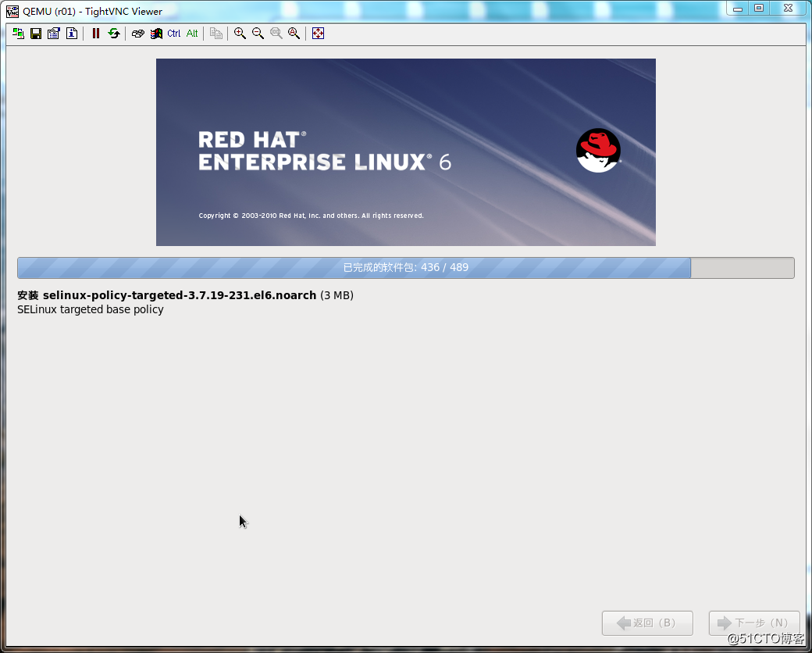Screen dimensions: 812x653
Task: Click the TightVNC title bar app icon
Action: [12, 12]
